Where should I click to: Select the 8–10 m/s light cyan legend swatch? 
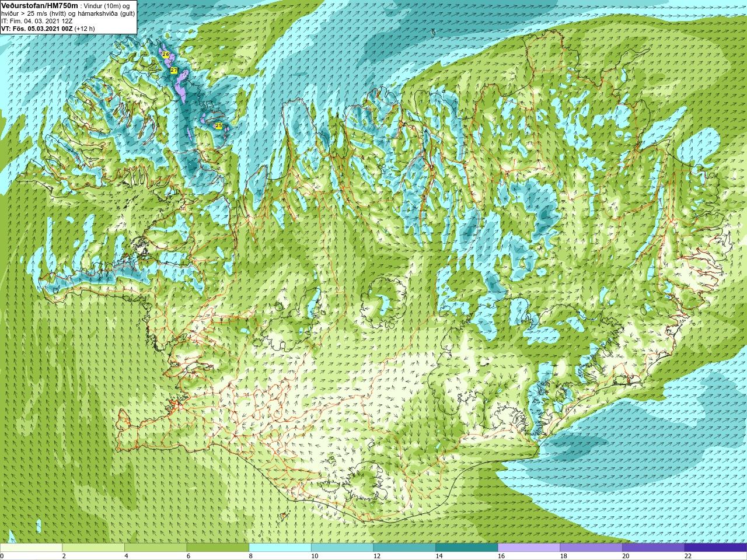tap(280, 548)
